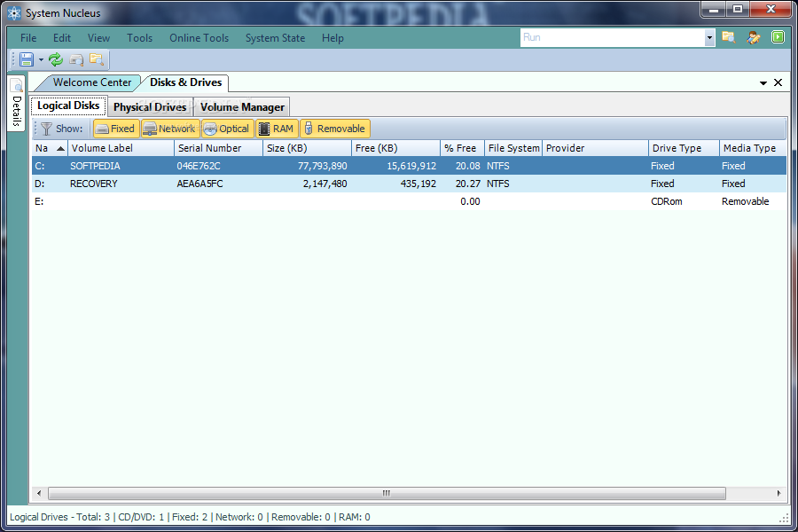Click into the Run input field
This screenshot has width=798, height=532.
tap(612, 37)
